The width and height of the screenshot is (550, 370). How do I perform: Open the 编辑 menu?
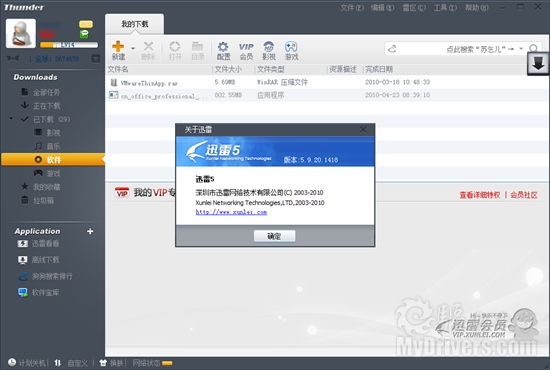click(x=382, y=7)
